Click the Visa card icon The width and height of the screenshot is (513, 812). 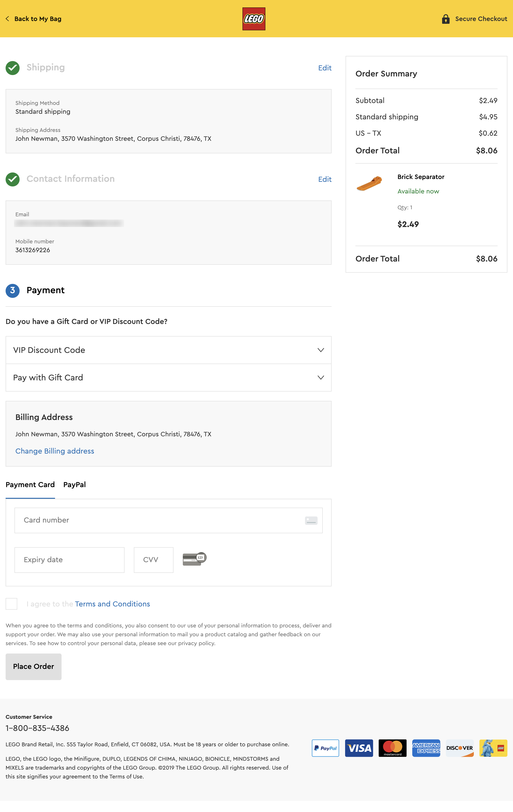359,748
